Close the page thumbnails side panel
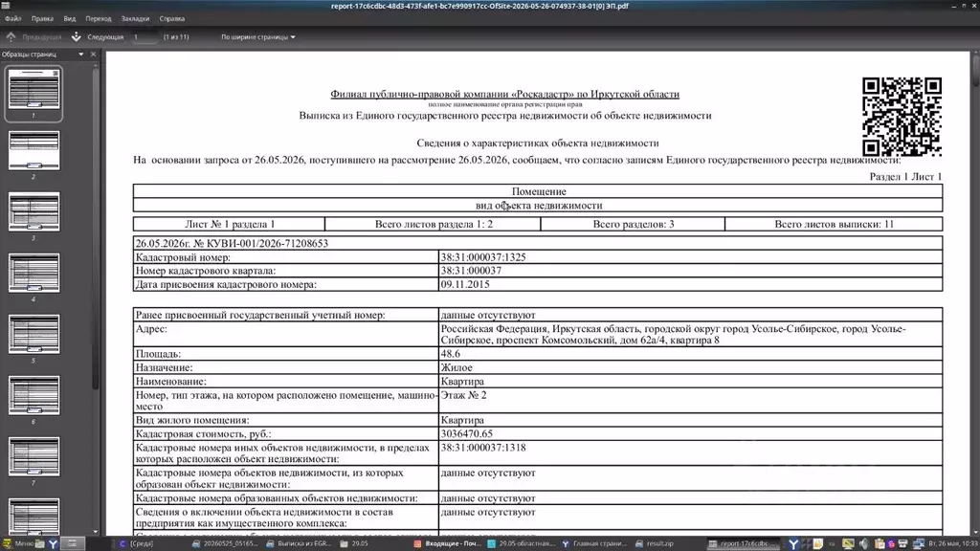This screenshot has height=551, width=980. (93, 55)
